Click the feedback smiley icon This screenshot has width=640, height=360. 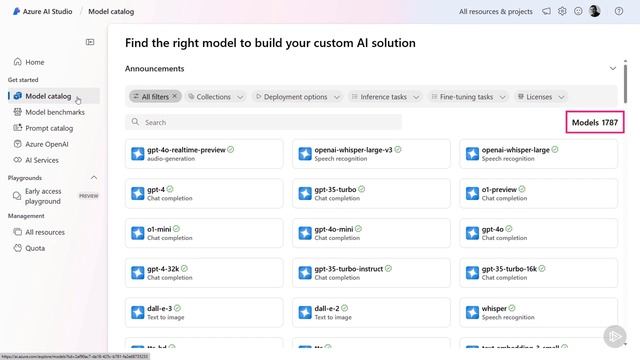pos(578,11)
